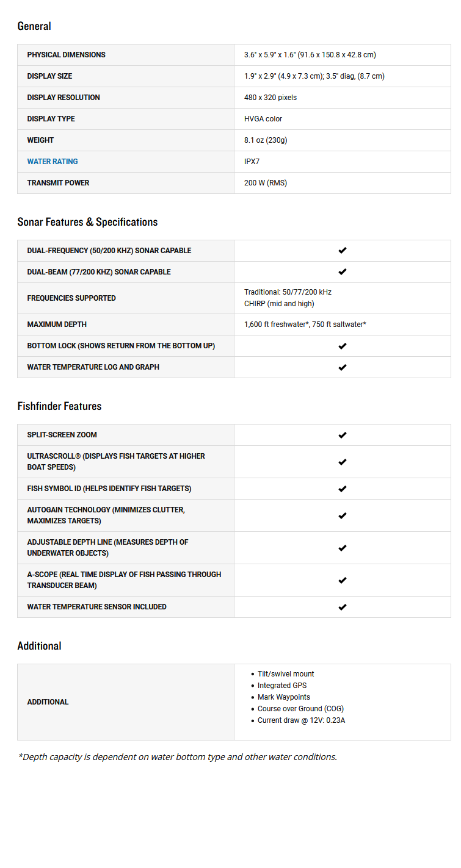This screenshot has width=461, height=868.
Task: Click the Sonar Features & Specifications heading
Action: 87,222
